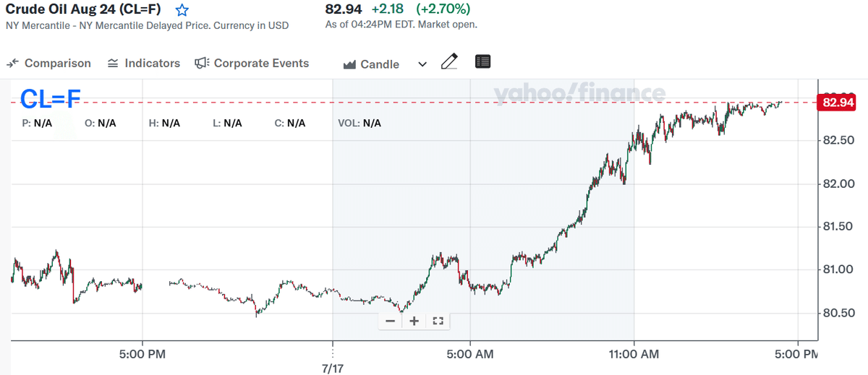
Task: Open the Comparison tool
Action: pyautogui.click(x=48, y=64)
